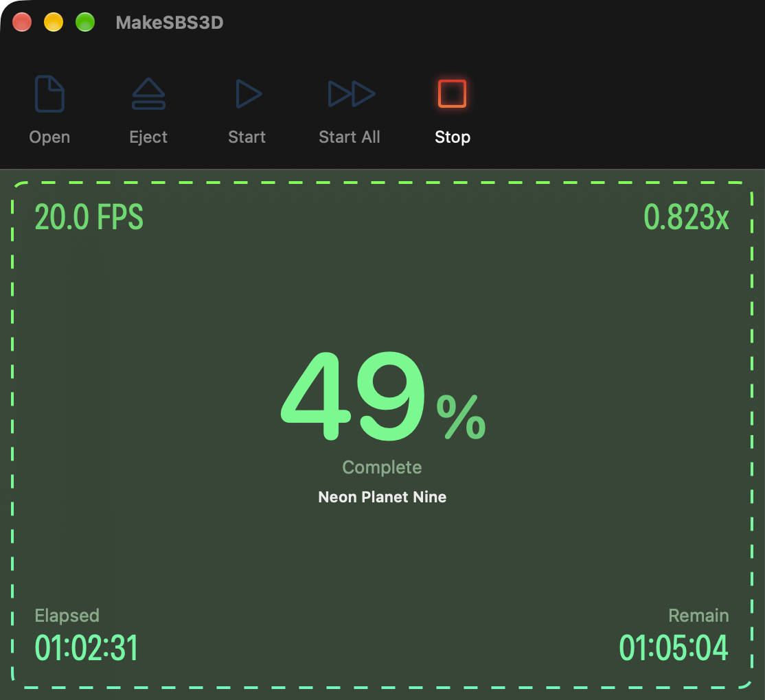765x700 pixels.
Task: Click the 0.823x speed value
Action: coord(686,217)
